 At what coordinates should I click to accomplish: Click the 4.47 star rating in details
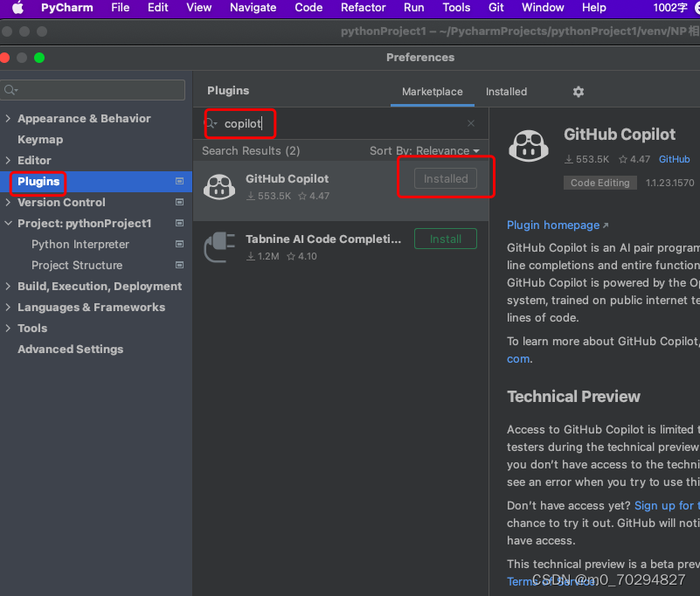pyautogui.click(x=634, y=159)
